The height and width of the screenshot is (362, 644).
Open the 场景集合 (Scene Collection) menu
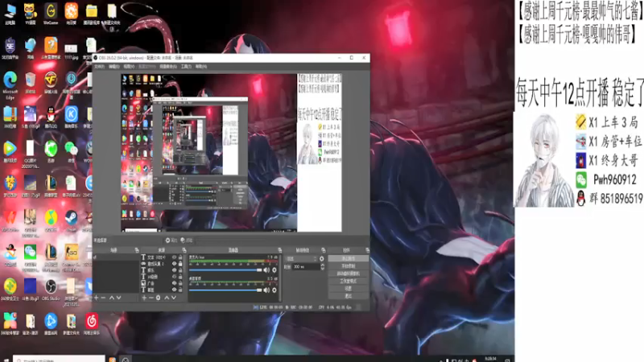pos(168,67)
